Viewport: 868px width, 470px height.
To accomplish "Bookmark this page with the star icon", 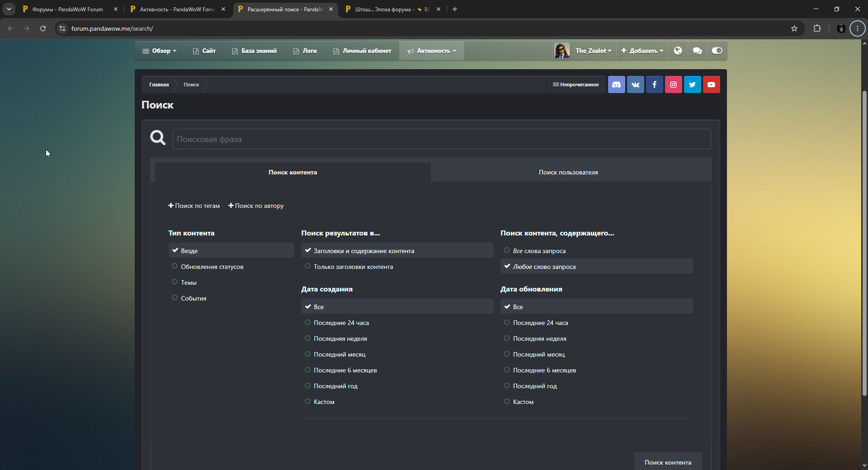I will (794, 28).
